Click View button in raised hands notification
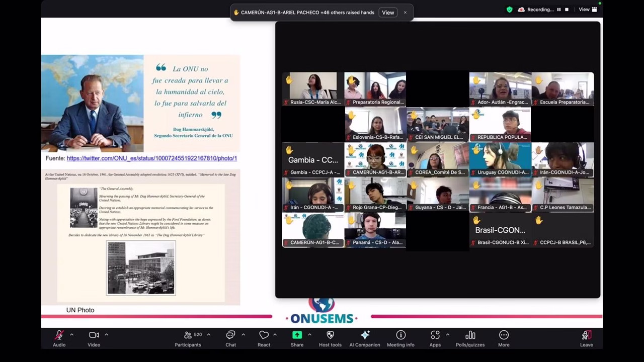644x362 pixels. 388,13
